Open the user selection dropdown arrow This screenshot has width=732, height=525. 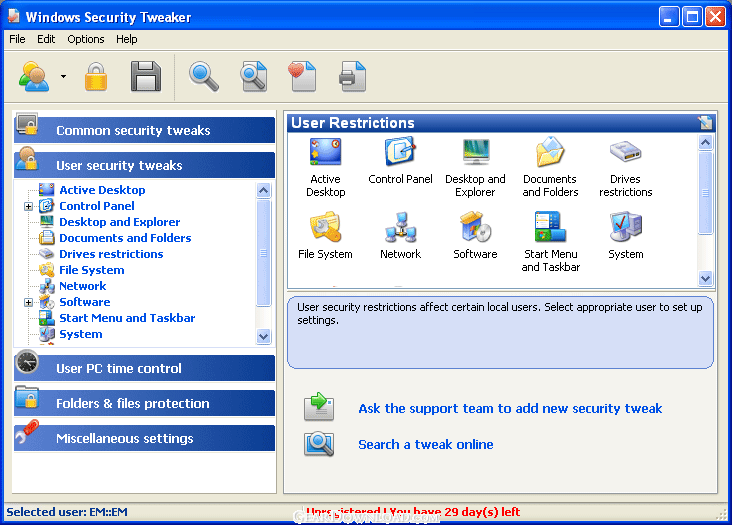[63, 77]
